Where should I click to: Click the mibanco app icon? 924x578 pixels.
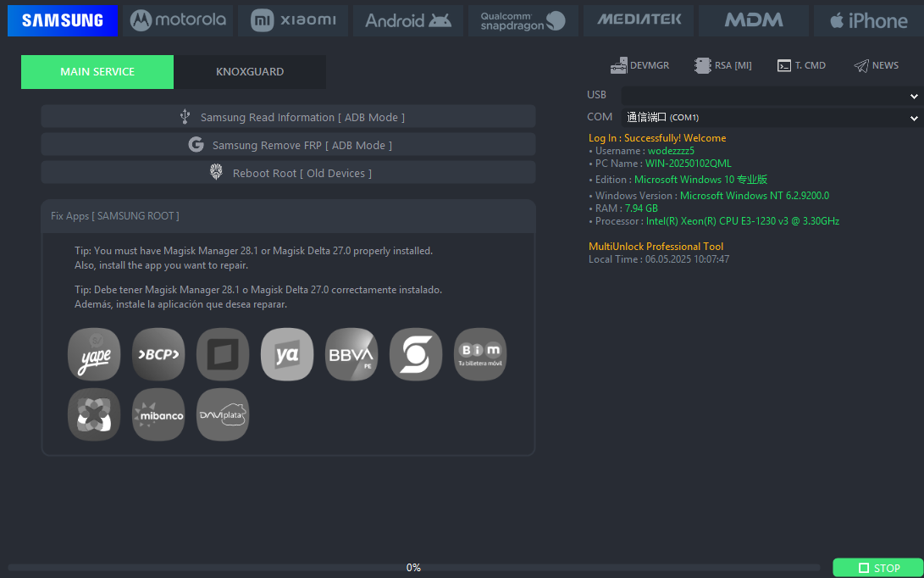tap(158, 414)
